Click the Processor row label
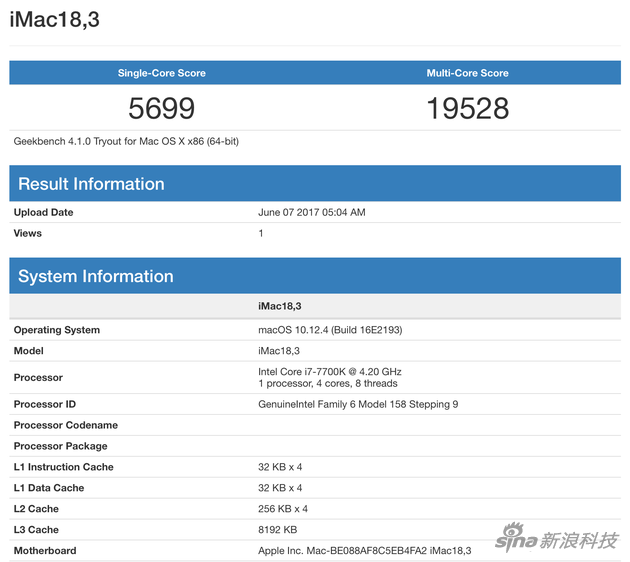 coord(38,378)
